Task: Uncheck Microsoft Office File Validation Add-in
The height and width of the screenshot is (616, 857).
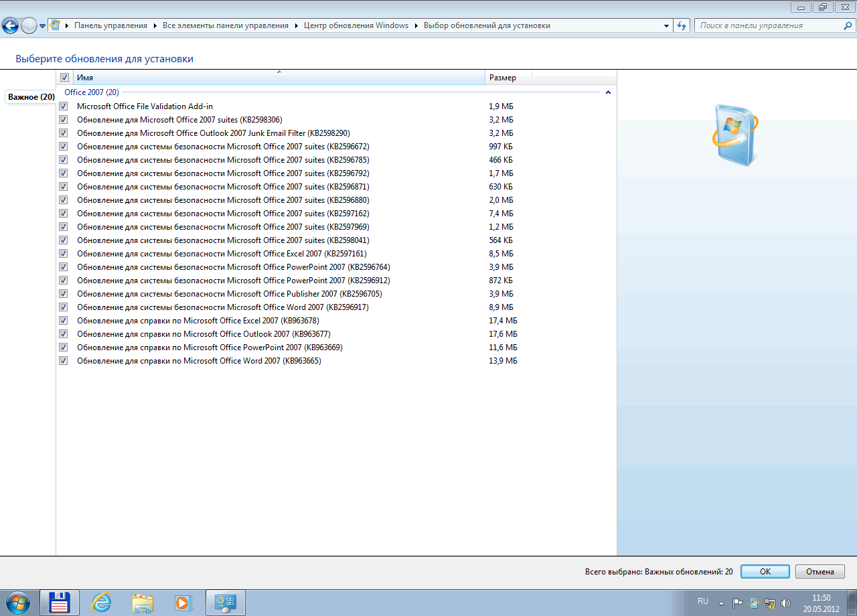Action: (x=64, y=106)
